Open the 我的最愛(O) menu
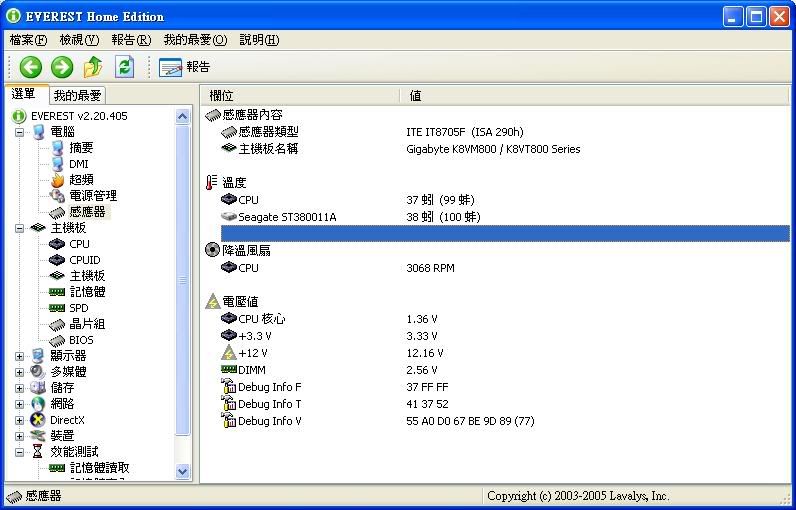Screen dimensions: 796x510 (195, 40)
